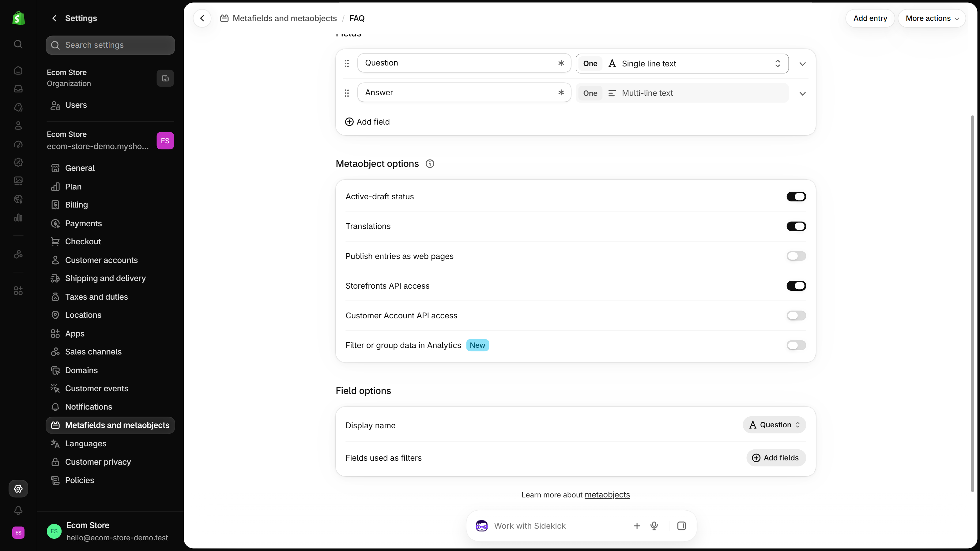Image resolution: width=980 pixels, height=551 pixels.
Task: Open the Analytics bar chart icon in rail
Action: [18, 218]
